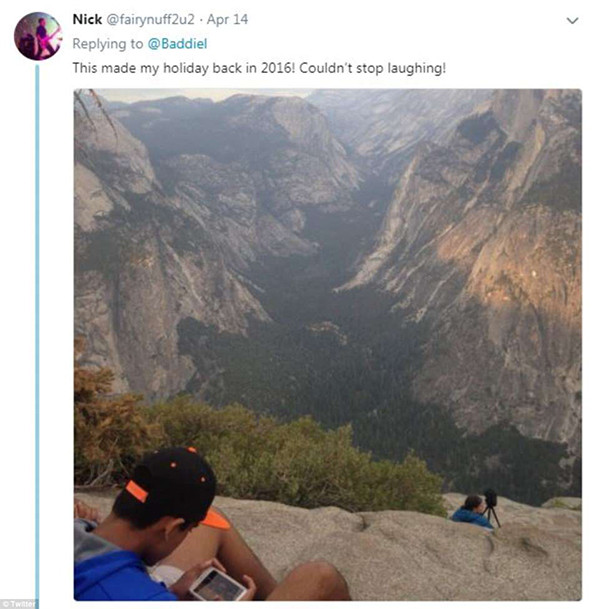Open the tweet options chevron menu
600x609 pixels.
[x=572, y=21]
